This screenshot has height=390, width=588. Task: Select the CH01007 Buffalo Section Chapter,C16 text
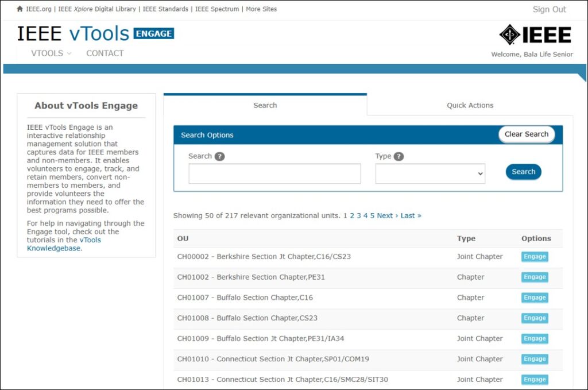[x=245, y=298]
